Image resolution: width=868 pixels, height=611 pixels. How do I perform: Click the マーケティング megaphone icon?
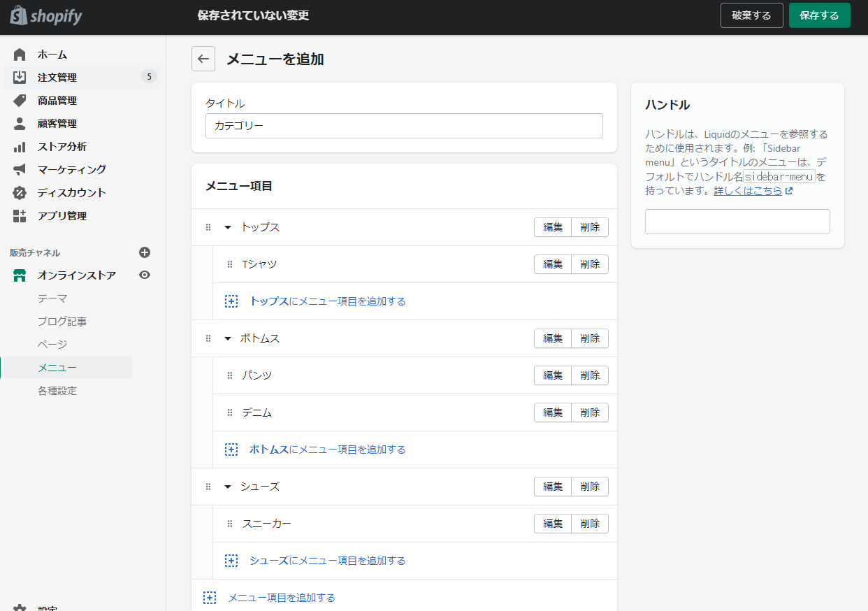click(x=20, y=170)
